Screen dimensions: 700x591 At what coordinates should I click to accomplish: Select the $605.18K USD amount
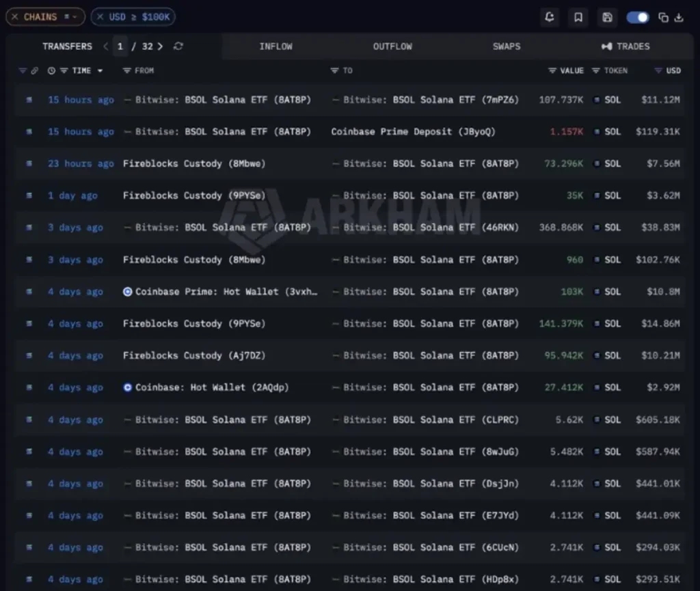(x=658, y=420)
